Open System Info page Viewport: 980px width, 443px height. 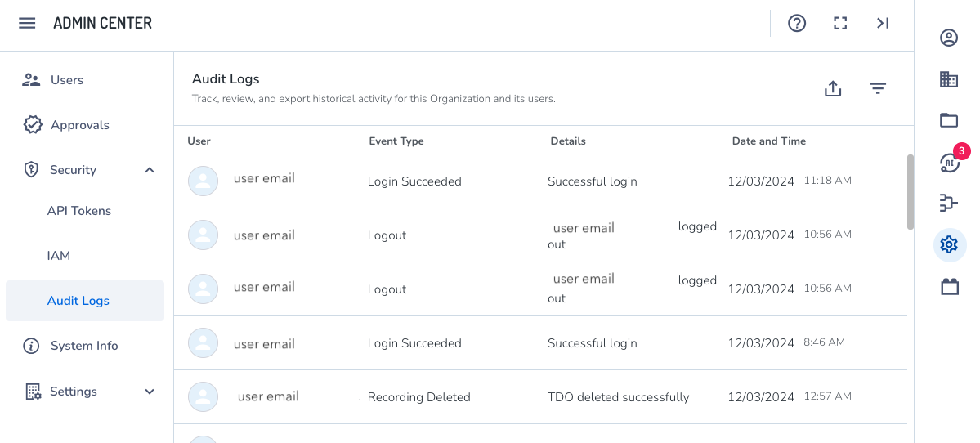83,346
